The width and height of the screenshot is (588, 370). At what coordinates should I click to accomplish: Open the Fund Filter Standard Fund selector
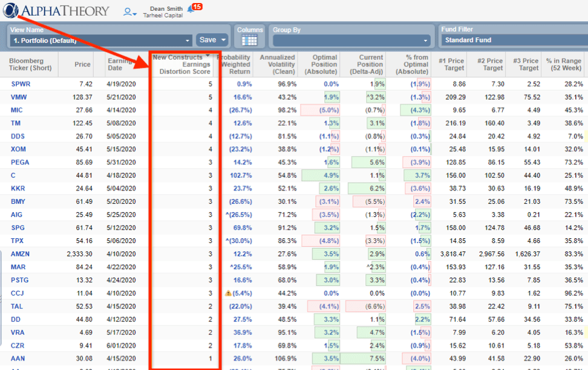(514, 40)
